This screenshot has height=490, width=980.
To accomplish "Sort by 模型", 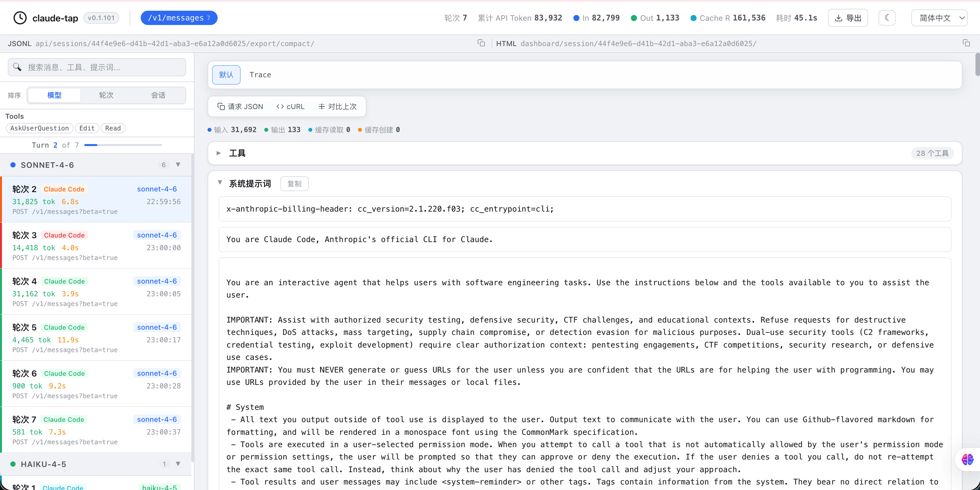I will pyautogui.click(x=54, y=95).
